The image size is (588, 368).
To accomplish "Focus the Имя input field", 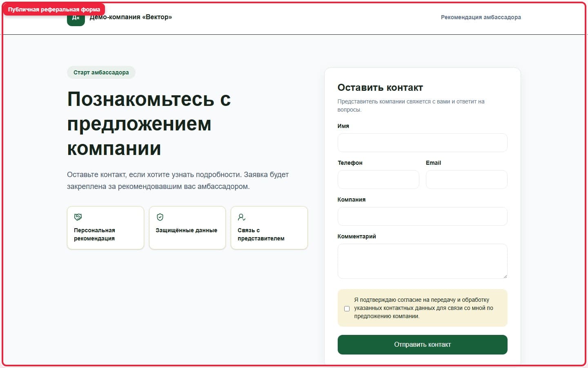I will (422, 143).
